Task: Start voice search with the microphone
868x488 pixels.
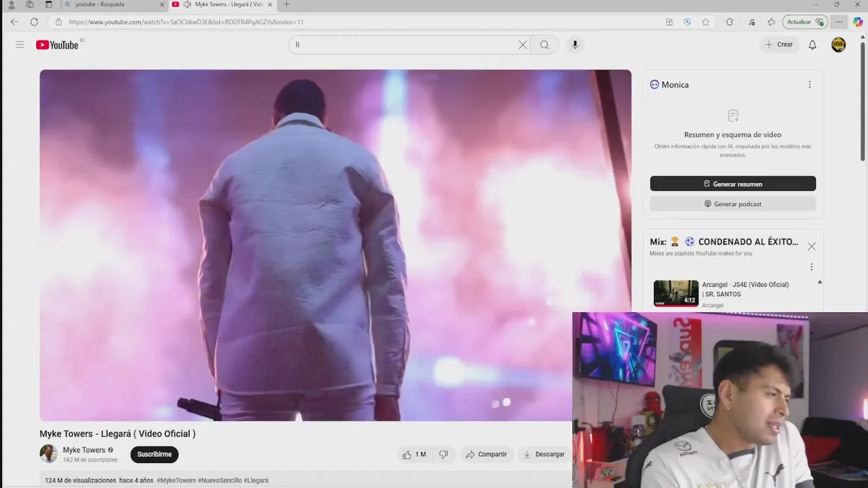Action: click(575, 45)
